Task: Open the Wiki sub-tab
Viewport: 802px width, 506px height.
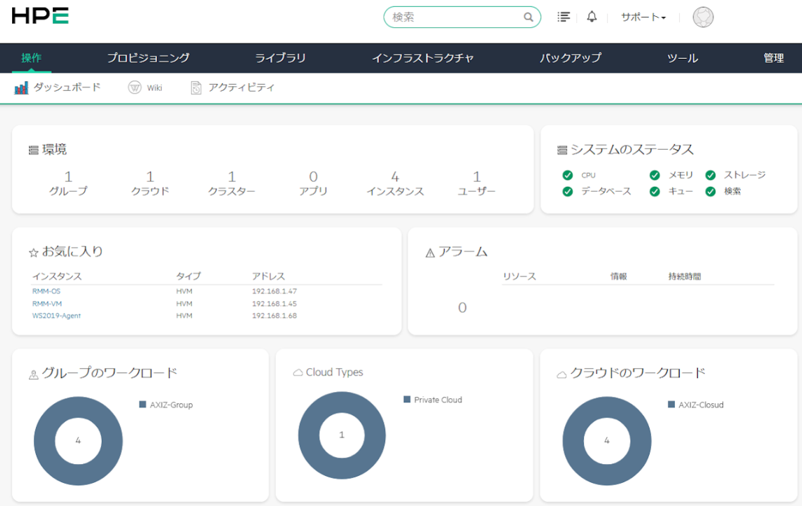Action: coord(145,87)
